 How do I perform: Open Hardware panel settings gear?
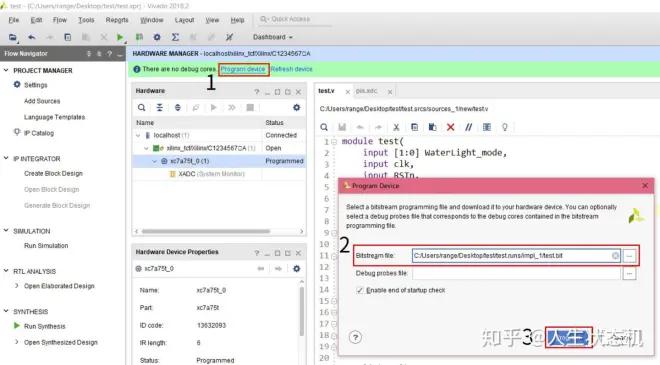(296, 107)
